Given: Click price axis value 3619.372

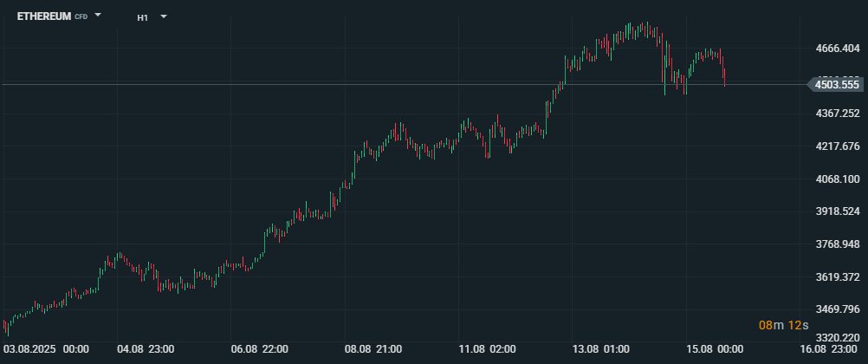Looking at the screenshot, I should click(837, 276).
